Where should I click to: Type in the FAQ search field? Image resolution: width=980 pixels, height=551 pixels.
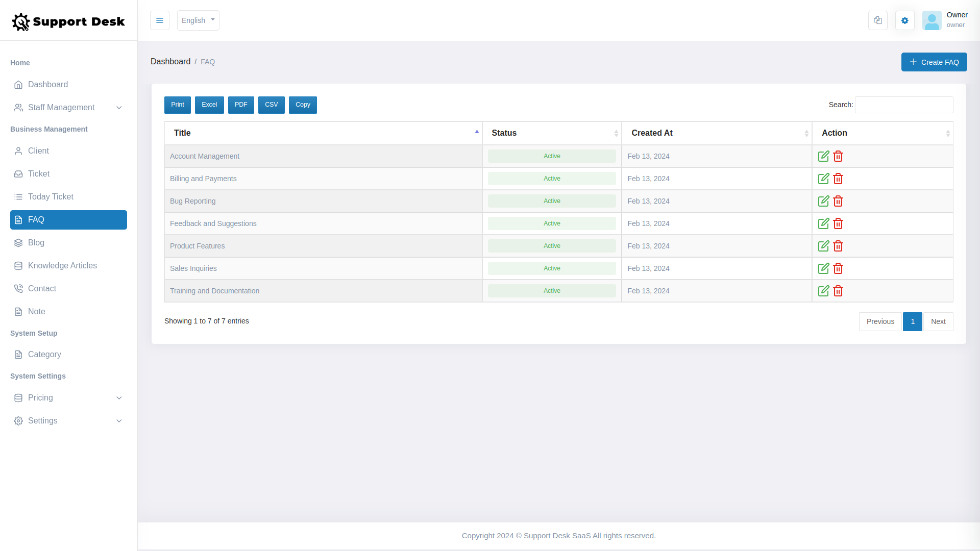903,105
